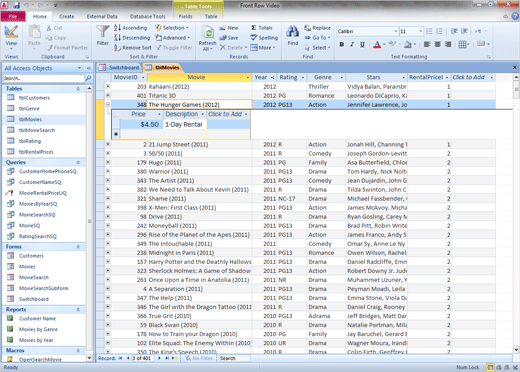Click the bulleted list icon
The width and height of the screenshot is (520, 372).
(429, 31)
